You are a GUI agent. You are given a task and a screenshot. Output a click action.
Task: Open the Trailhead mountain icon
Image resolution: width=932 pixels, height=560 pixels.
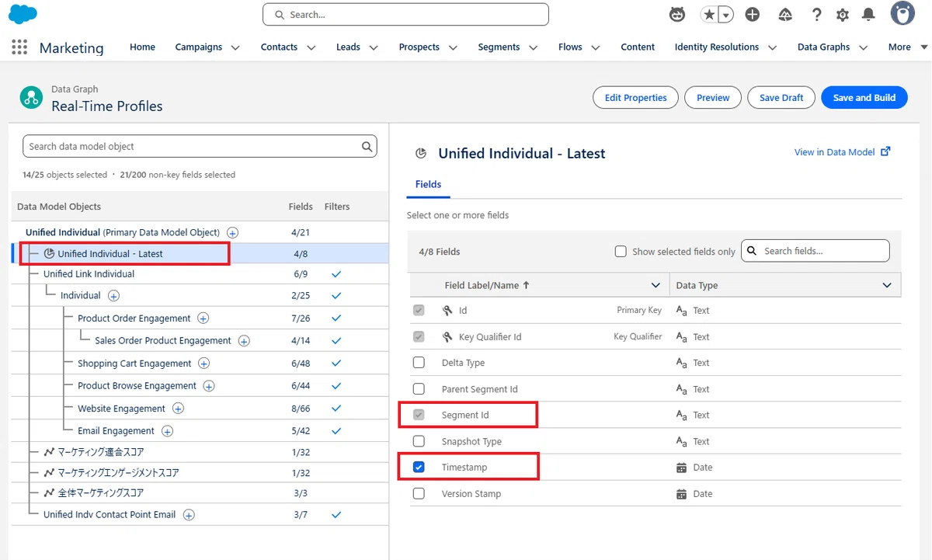[x=785, y=14]
